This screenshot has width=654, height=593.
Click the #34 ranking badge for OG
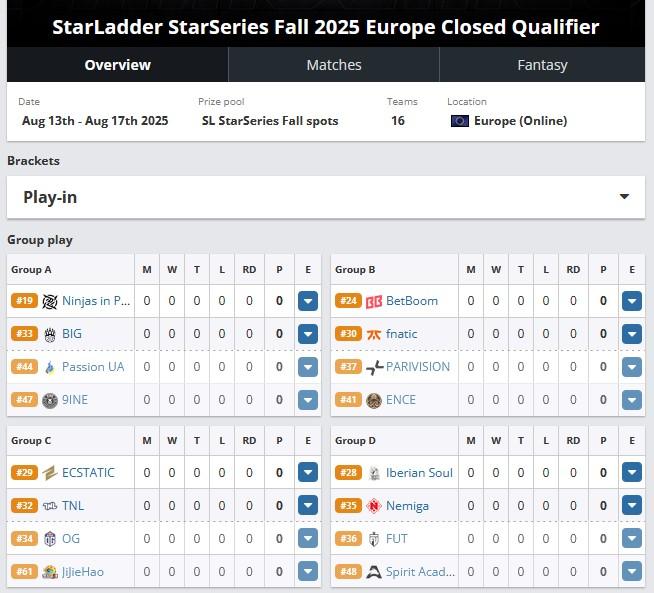point(25,538)
